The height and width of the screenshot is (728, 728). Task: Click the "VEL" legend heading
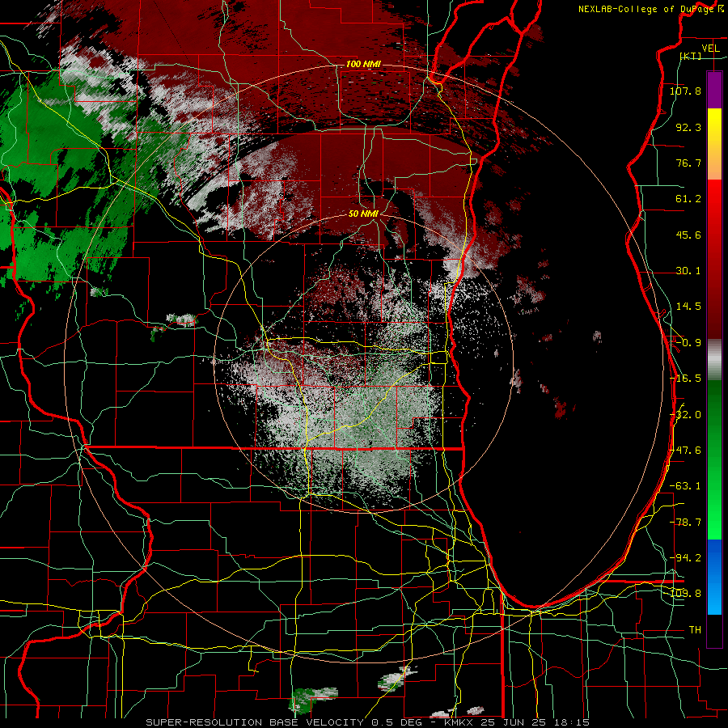point(710,49)
